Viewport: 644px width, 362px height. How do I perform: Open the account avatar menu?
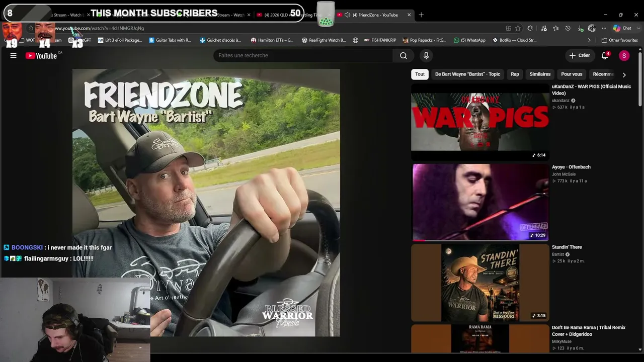[x=624, y=56]
